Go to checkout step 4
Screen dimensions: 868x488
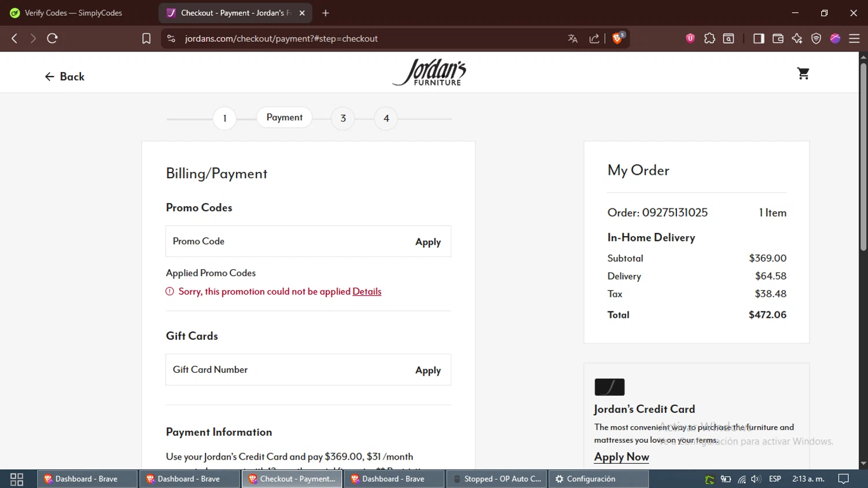[x=387, y=119]
